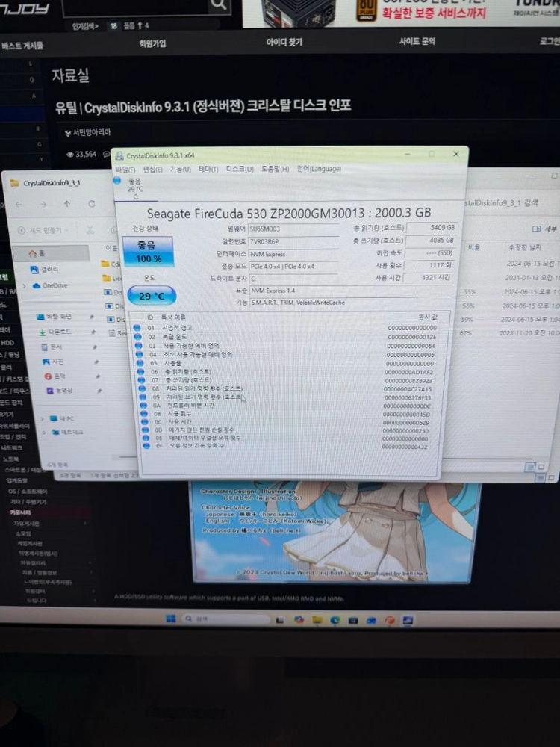Click the power on hours value 1321 시간
Screen dimensions: 560x747
[x=428, y=277]
